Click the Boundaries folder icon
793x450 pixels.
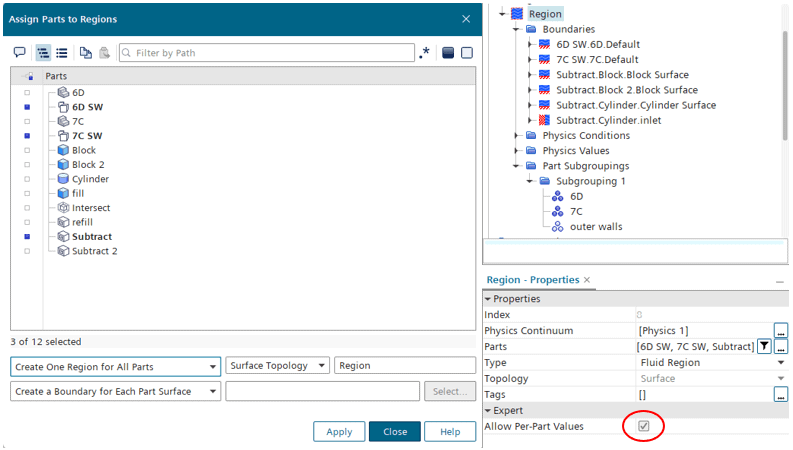point(531,29)
